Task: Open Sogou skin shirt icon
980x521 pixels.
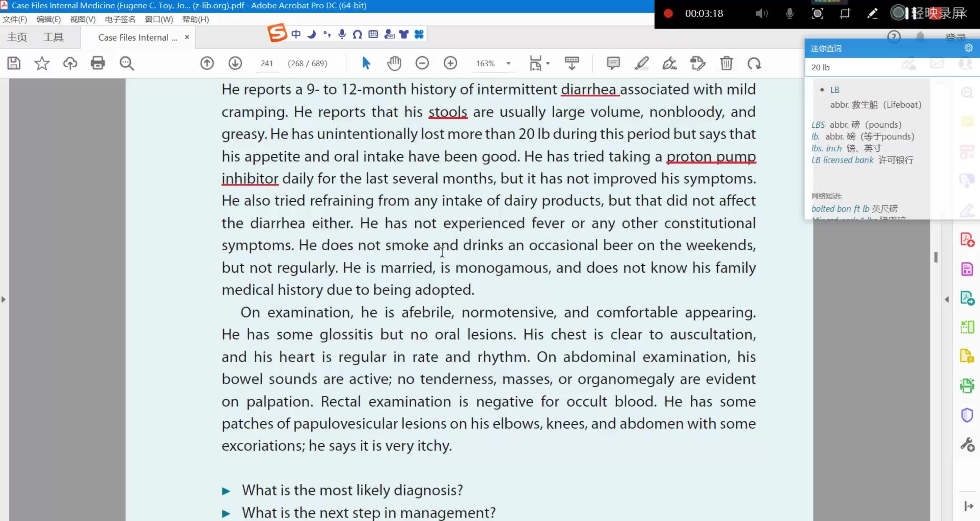Action: point(404,34)
